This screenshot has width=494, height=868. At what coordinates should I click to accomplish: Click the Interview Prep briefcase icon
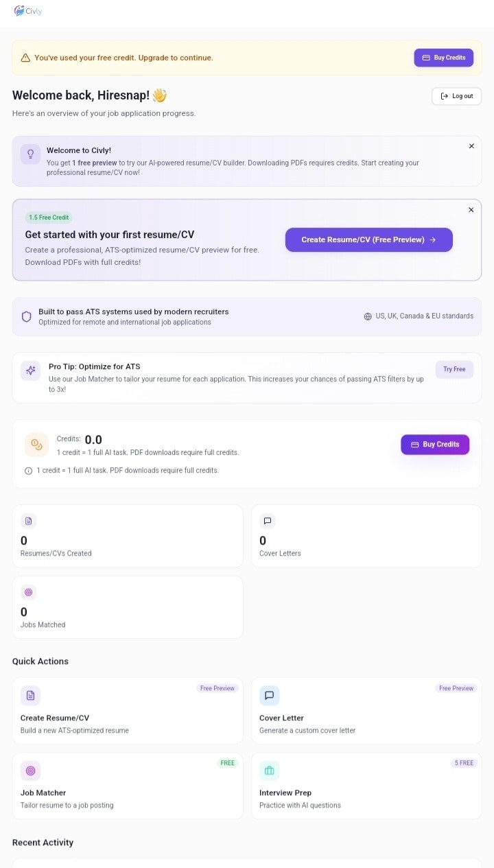270,771
